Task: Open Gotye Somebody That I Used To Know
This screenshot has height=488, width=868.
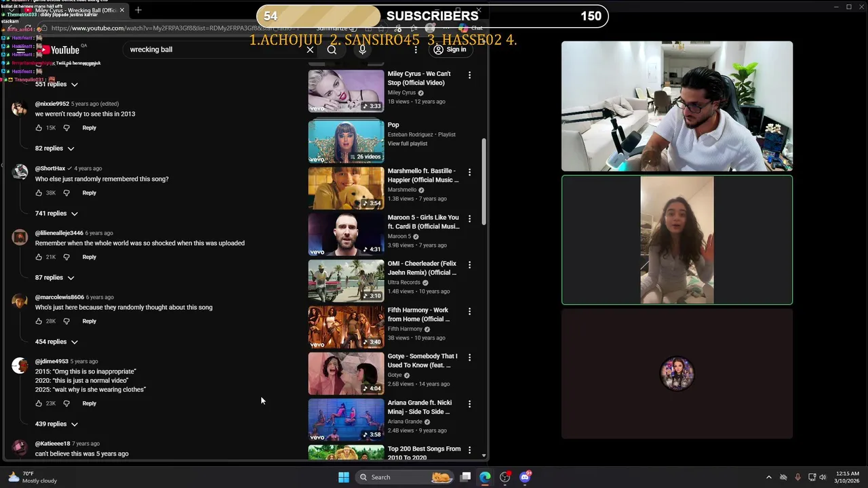Action: [x=422, y=361]
